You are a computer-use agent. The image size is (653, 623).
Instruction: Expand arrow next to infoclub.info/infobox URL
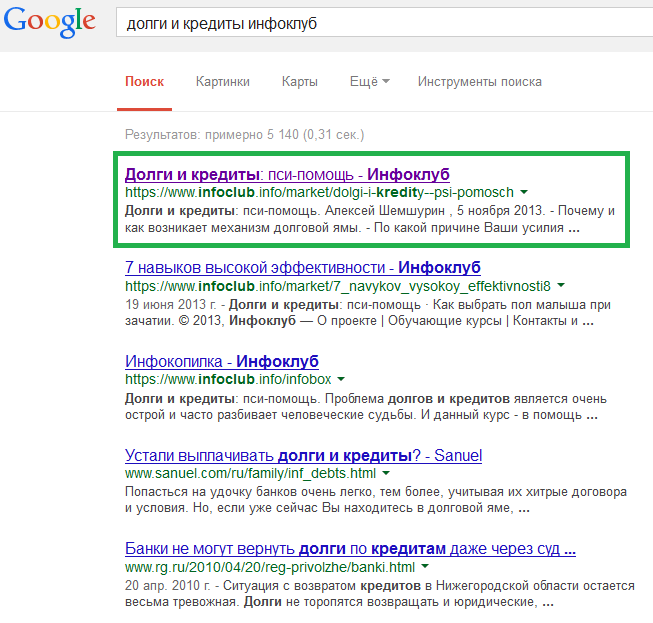pyautogui.click(x=341, y=379)
